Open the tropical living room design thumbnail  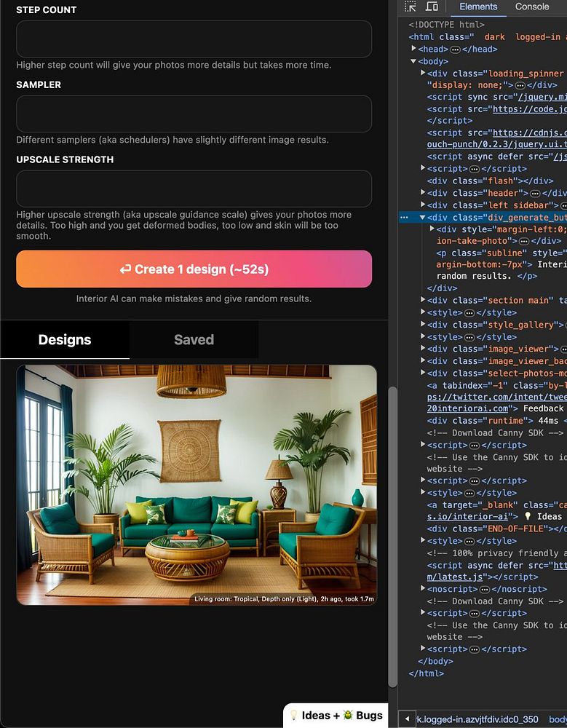(197, 485)
